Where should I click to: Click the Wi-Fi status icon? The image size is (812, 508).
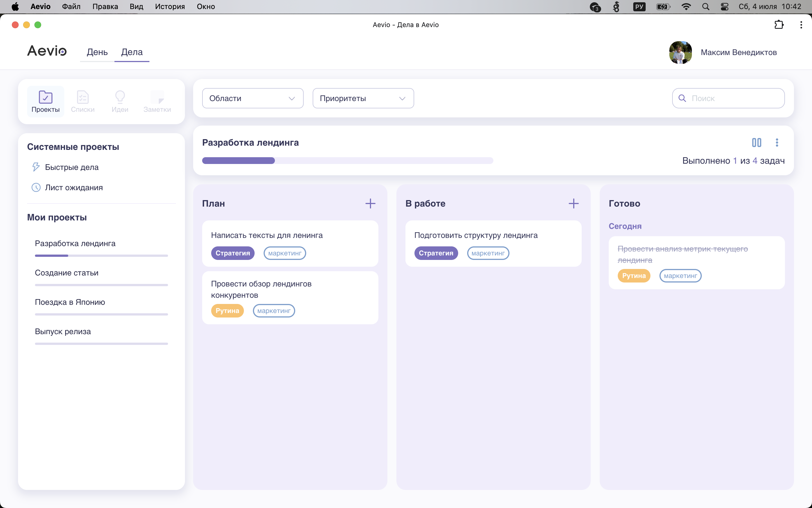pos(686,6)
